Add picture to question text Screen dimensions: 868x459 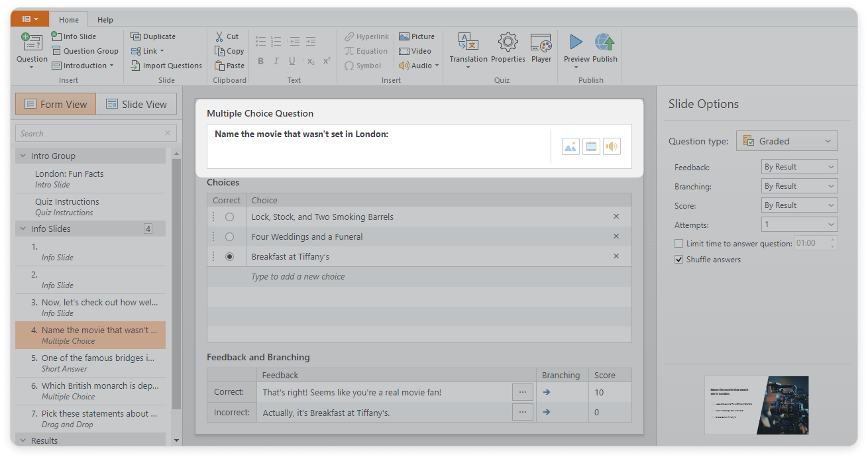pos(570,146)
